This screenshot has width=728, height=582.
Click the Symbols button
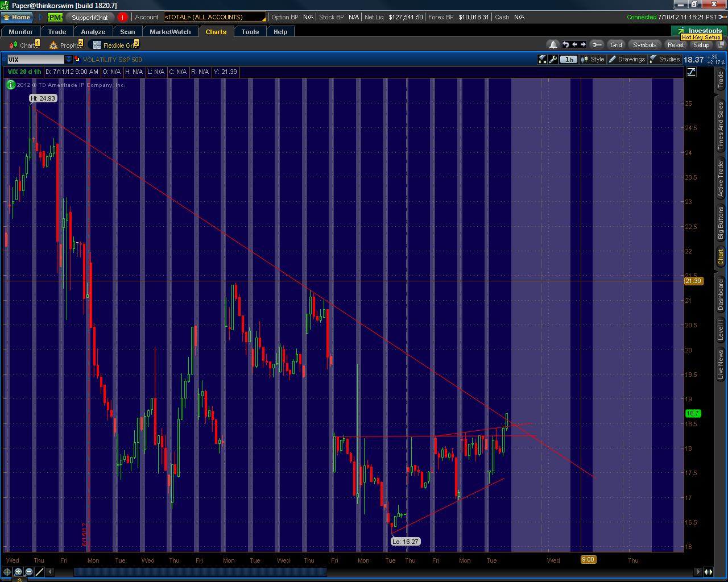pos(644,44)
